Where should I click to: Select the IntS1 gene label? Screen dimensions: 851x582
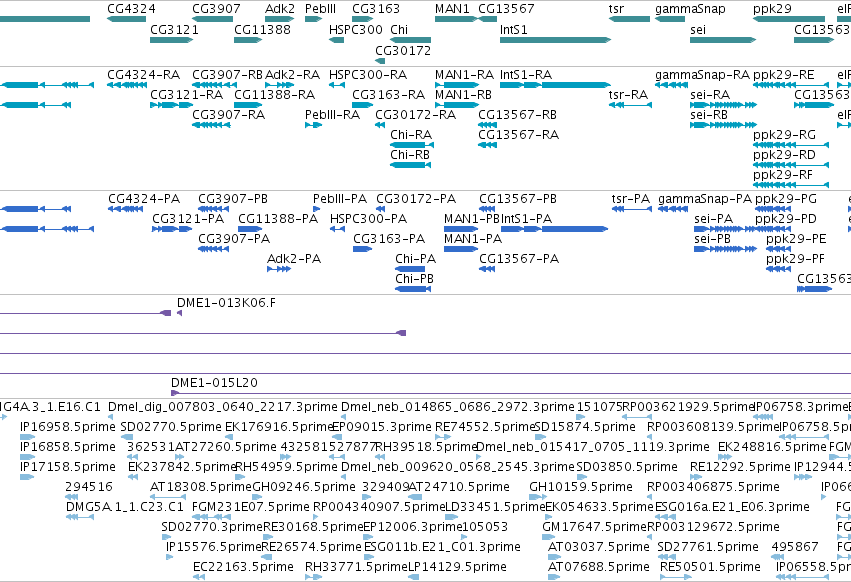[x=513, y=29]
